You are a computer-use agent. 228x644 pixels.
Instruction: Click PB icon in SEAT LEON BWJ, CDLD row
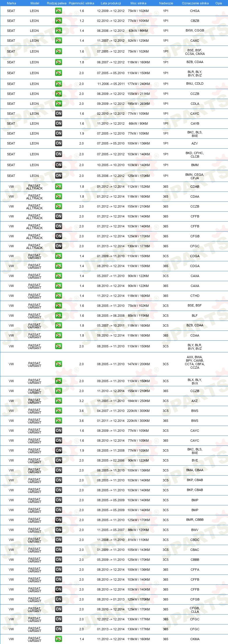59,84
